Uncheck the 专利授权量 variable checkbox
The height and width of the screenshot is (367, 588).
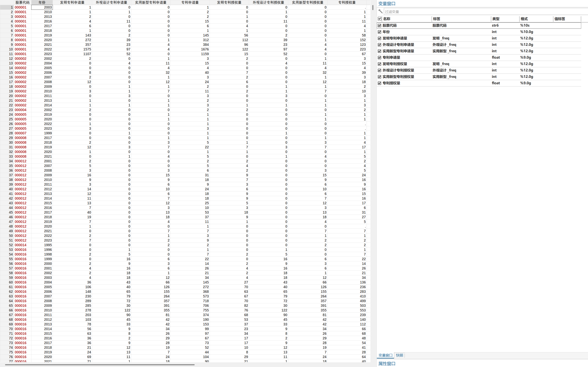pyautogui.click(x=379, y=83)
